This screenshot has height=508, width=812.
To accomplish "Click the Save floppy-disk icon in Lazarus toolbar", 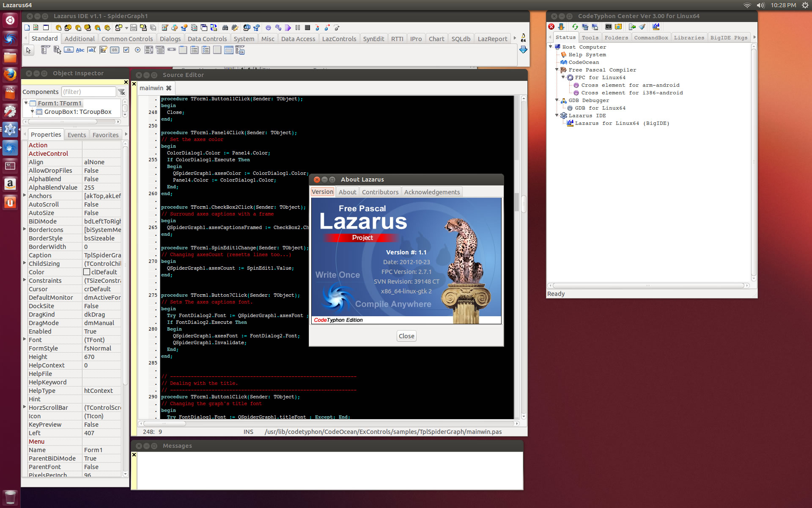I will click(134, 28).
